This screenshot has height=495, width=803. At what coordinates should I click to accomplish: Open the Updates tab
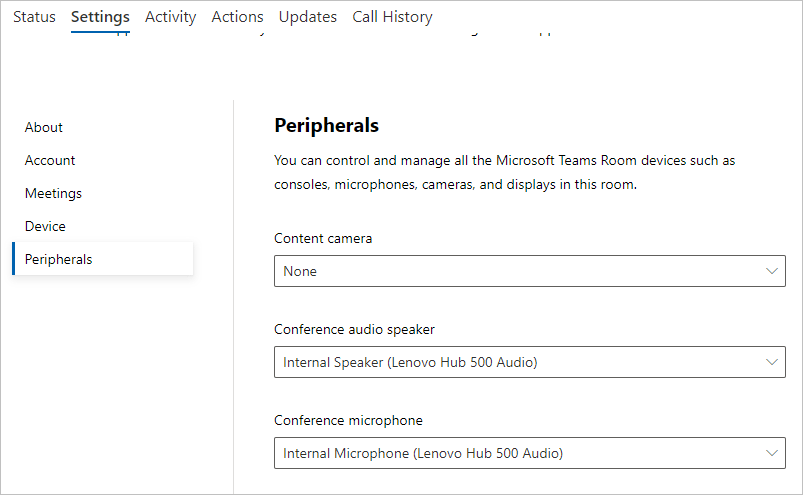[x=308, y=17]
